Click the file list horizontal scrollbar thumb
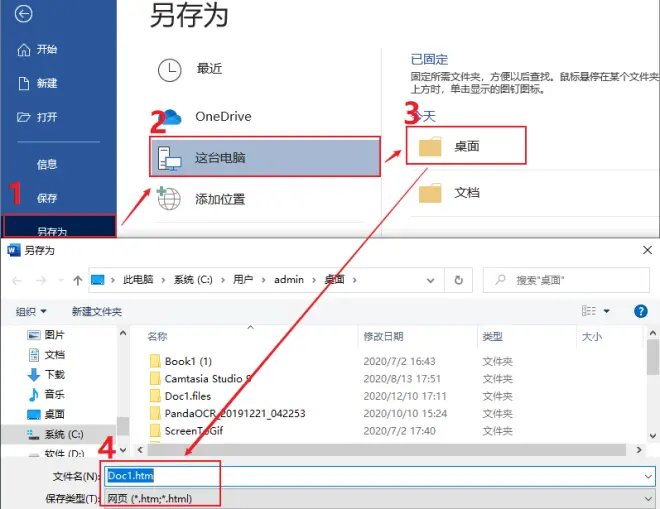The height and width of the screenshot is (509, 660). point(387,450)
